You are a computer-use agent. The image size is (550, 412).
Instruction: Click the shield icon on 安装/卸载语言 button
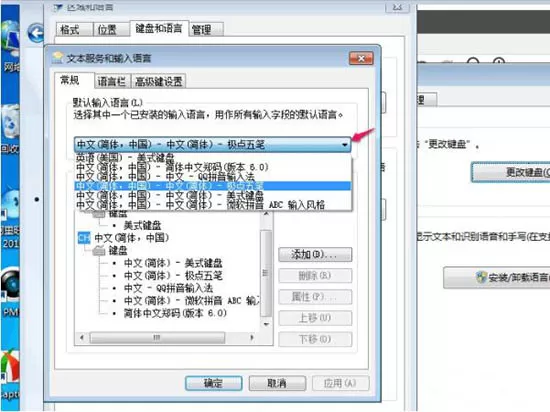click(x=481, y=277)
